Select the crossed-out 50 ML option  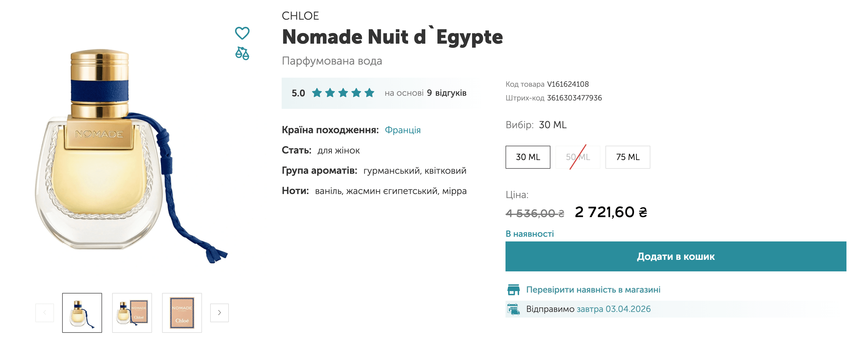click(x=578, y=157)
